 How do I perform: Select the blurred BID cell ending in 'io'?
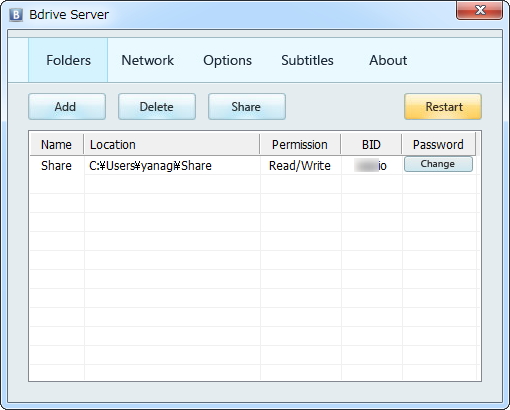click(371, 165)
